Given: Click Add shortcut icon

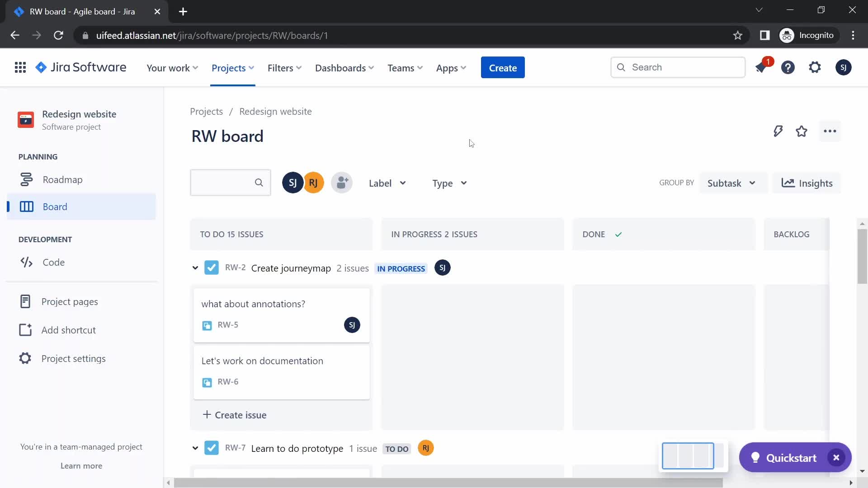Looking at the screenshot, I should [25, 329].
